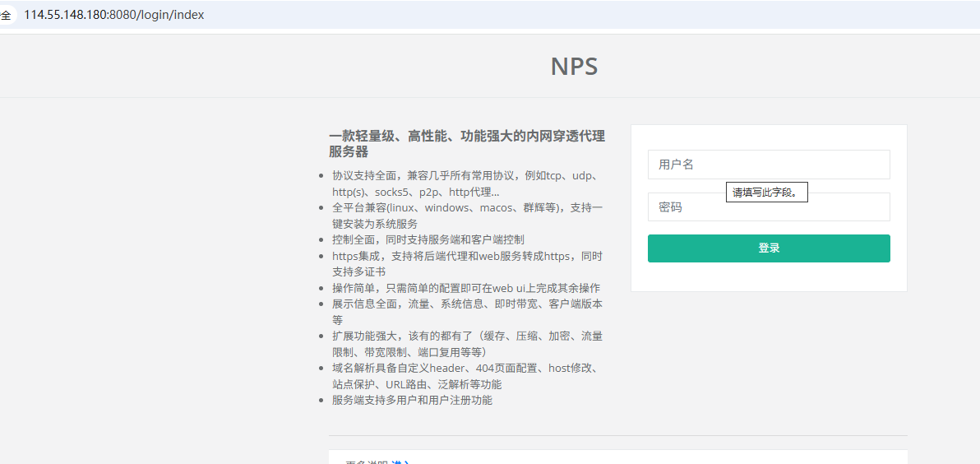Click the 域名解析 custom header bullet item
Image resolution: width=980 pixels, height=464 pixels.
[466, 376]
